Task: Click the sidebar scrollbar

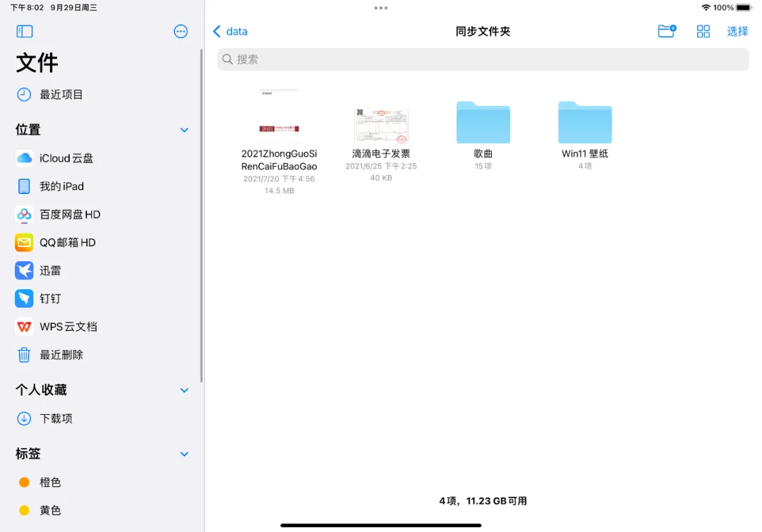Action: click(x=201, y=215)
